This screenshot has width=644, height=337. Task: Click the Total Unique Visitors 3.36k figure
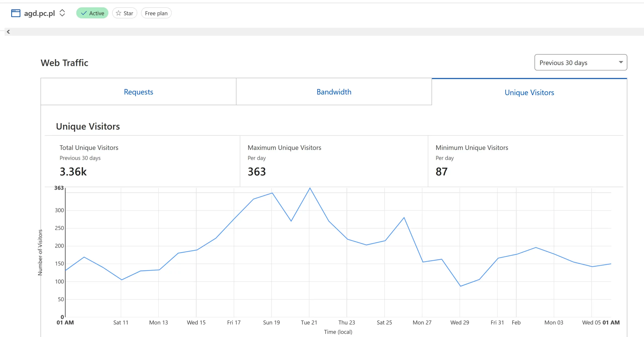pos(73,172)
